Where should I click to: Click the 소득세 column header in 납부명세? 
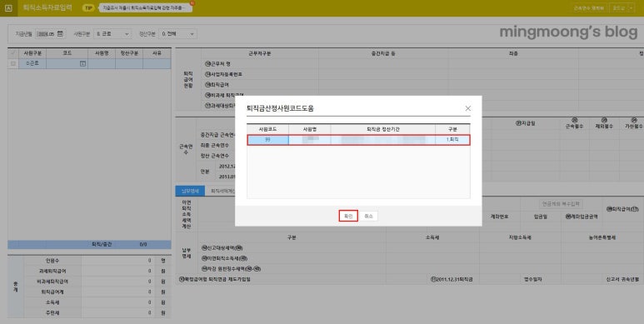(x=432, y=237)
